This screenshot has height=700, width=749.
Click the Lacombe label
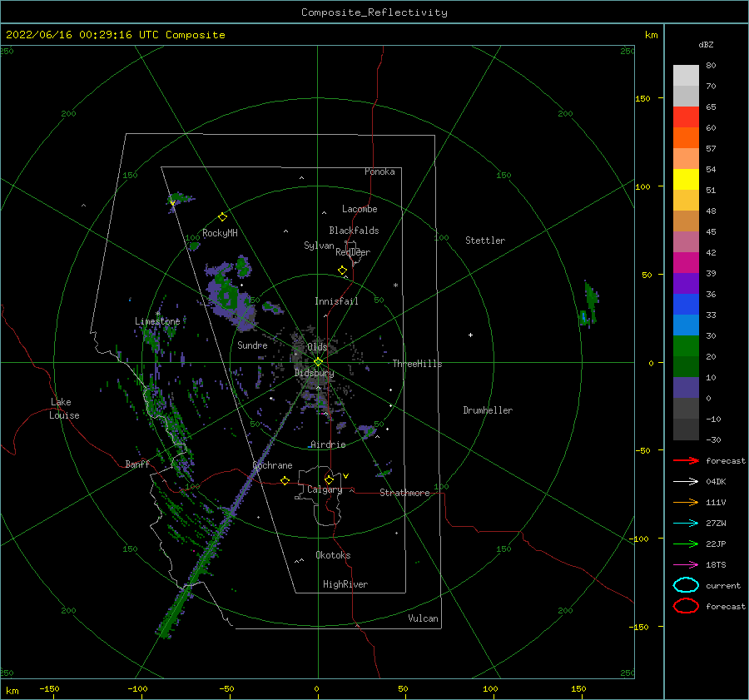point(360,209)
